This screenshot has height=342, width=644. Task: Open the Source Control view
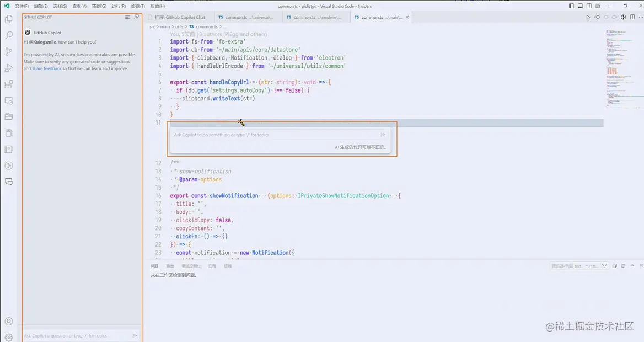(x=9, y=52)
